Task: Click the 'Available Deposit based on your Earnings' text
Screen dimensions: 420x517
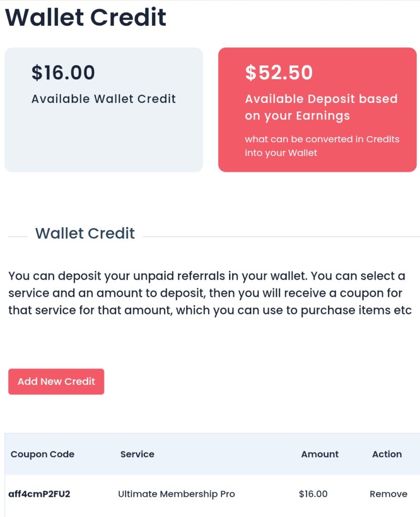Action: pyautogui.click(x=321, y=108)
